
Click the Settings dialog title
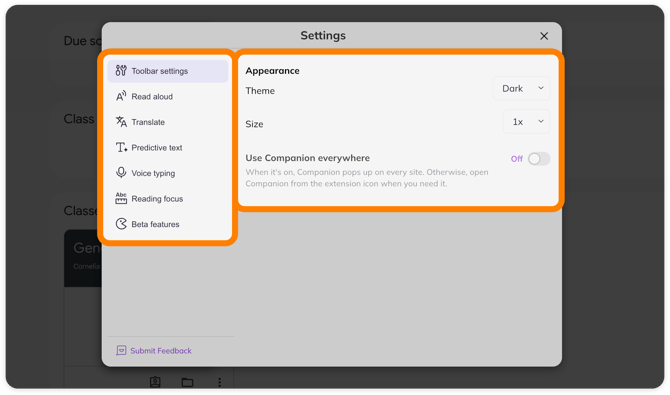point(323,35)
